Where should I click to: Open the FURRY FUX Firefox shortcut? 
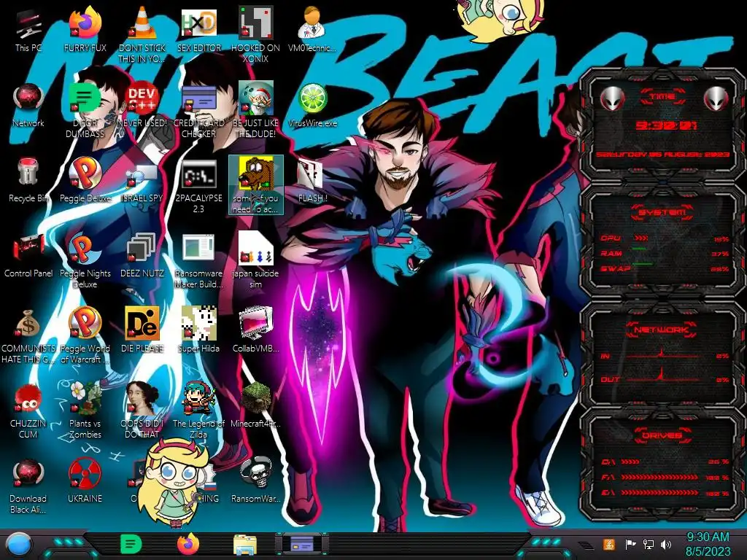(85, 31)
